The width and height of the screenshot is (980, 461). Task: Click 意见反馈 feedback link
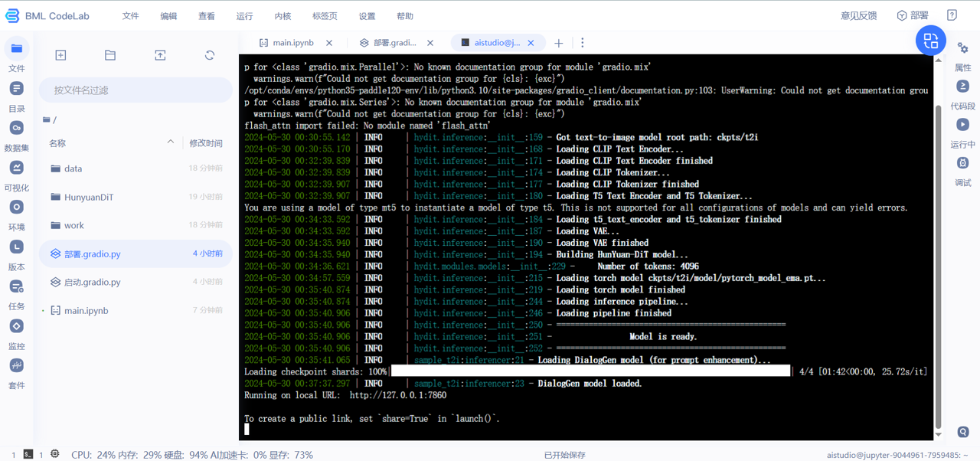[858, 15]
